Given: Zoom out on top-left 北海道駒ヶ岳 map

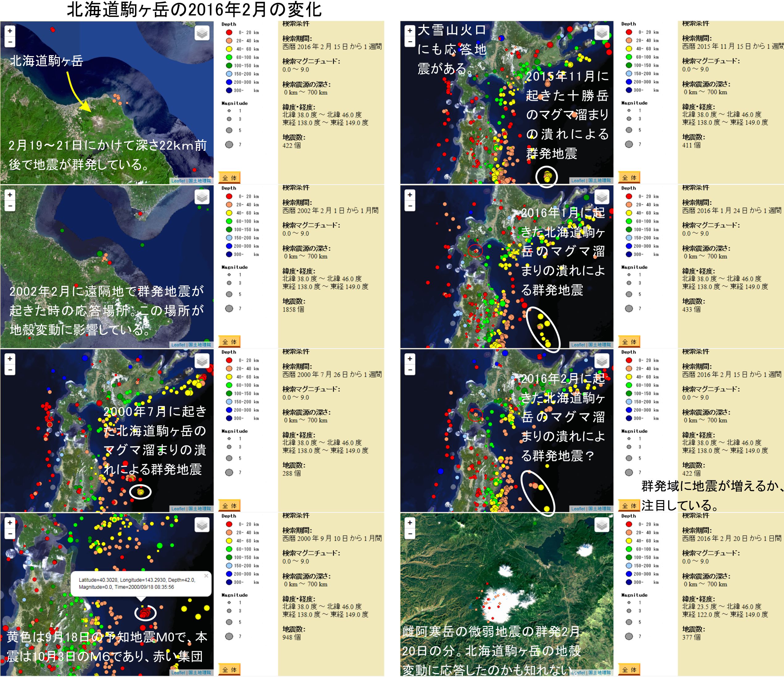Looking at the screenshot, I should point(10,42).
